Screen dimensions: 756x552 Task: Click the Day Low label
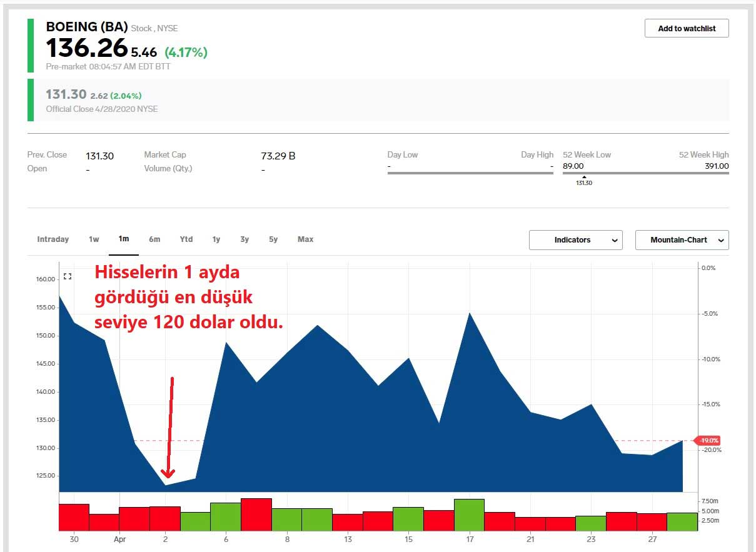pos(403,155)
